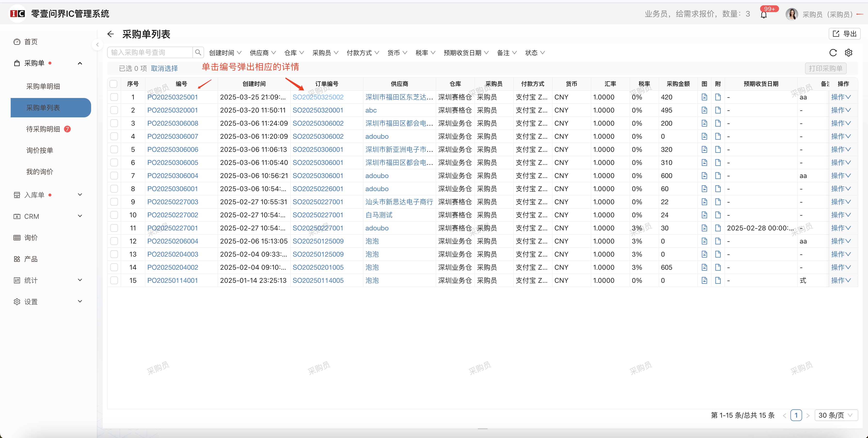This screenshot has width=868, height=438.
Task: Expand the 状态 filter dropdown
Action: point(534,53)
